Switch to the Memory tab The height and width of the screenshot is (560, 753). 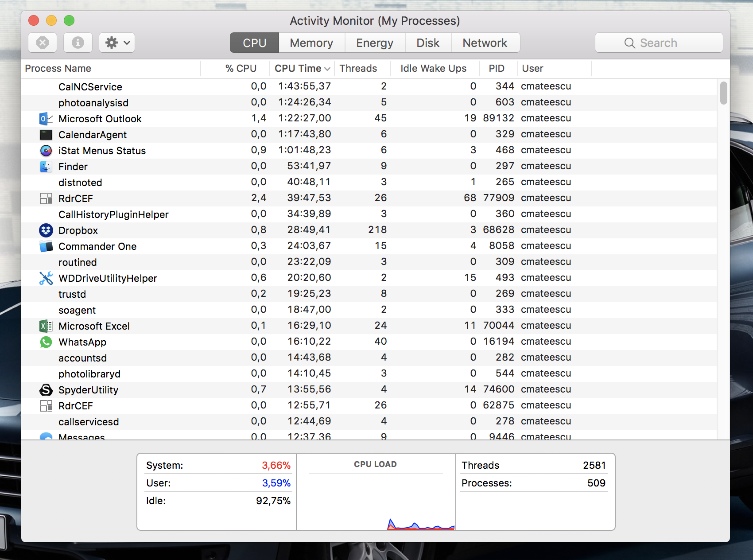[x=312, y=43]
